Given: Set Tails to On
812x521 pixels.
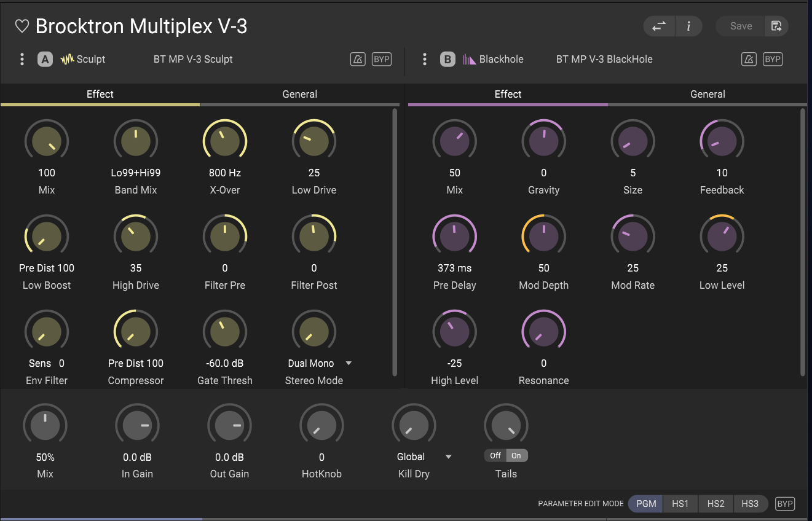Looking at the screenshot, I should coord(517,456).
